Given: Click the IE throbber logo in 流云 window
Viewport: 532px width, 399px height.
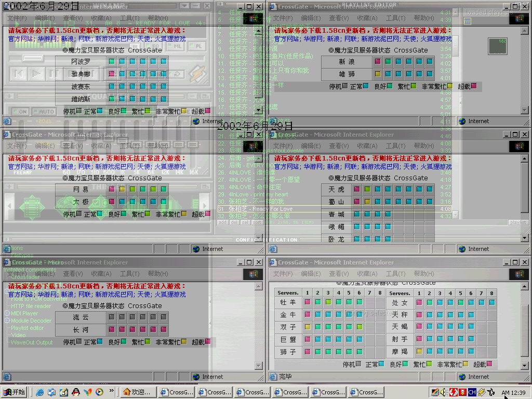Looking at the screenshot, I should click(x=253, y=274).
